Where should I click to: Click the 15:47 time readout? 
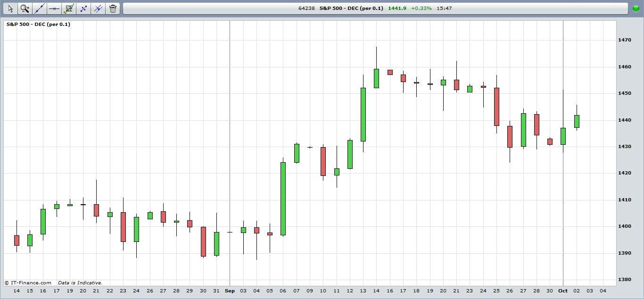point(444,8)
